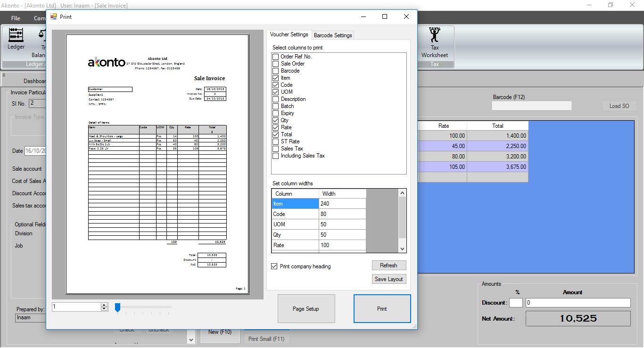Open the Ledger abacus icon

[16, 36]
